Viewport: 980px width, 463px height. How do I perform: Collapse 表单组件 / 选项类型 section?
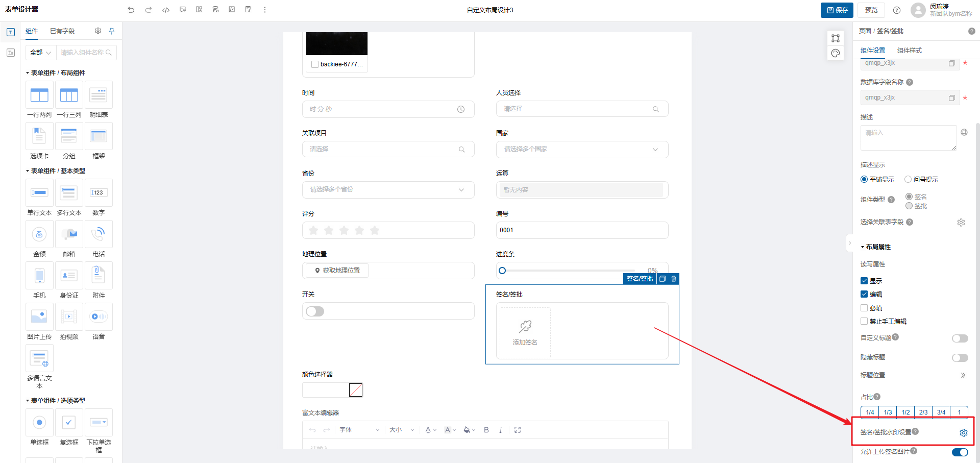click(56, 401)
